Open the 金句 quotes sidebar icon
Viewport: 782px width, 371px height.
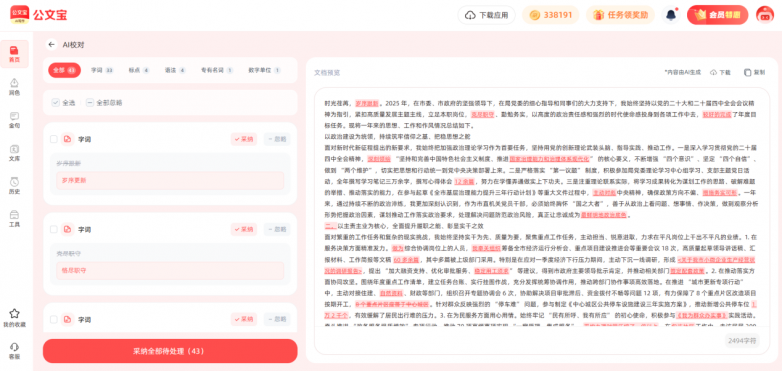[x=14, y=120]
